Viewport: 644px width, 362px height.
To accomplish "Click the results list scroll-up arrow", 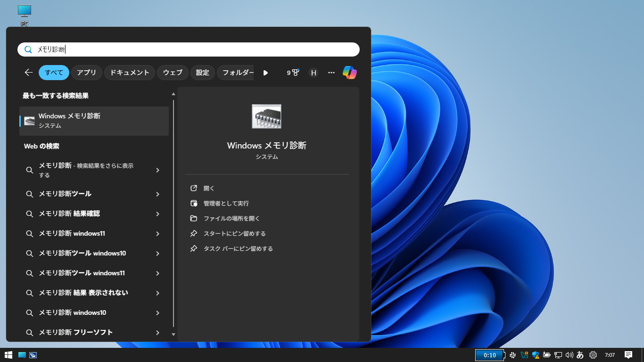I will tap(173, 94).
